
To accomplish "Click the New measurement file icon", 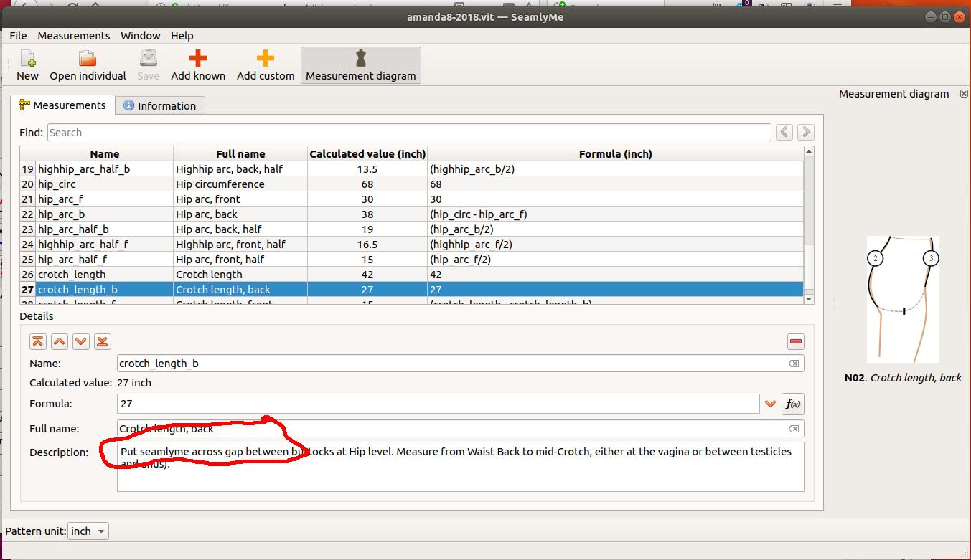I will (x=27, y=59).
